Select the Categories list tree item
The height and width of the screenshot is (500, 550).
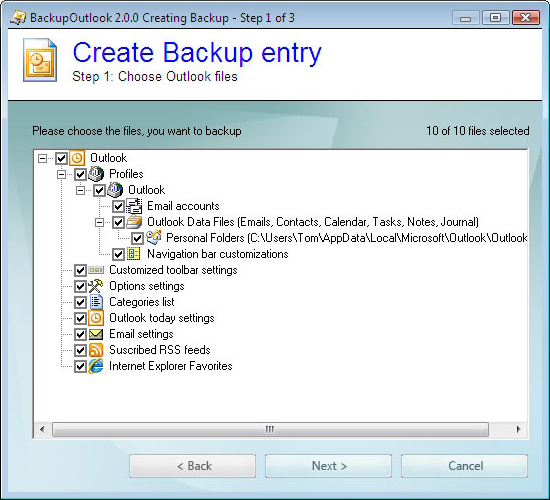tap(142, 302)
